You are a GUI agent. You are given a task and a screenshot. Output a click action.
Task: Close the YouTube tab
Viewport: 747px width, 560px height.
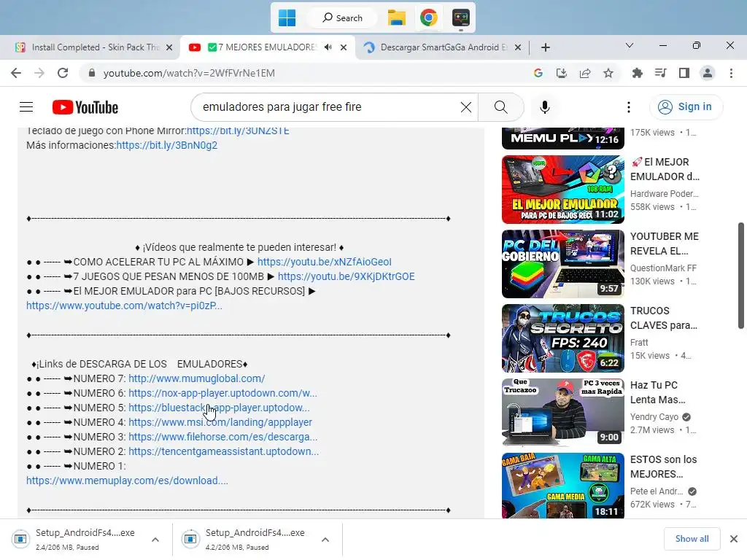pyautogui.click(x=344, y=47)
